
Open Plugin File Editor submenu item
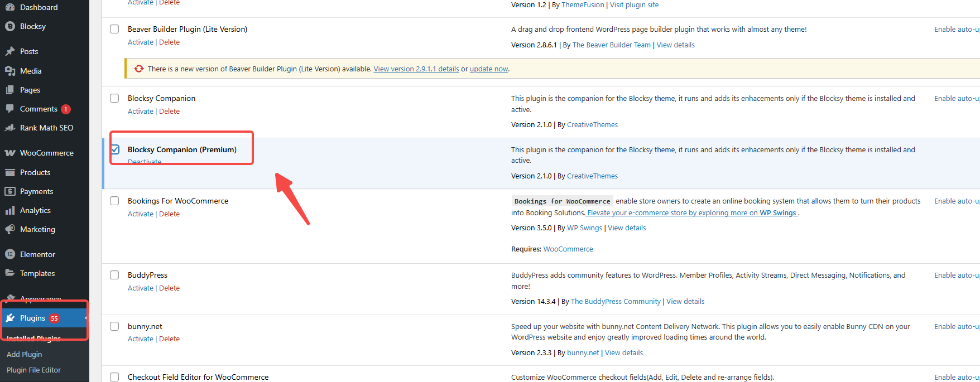tap(33, 370)
